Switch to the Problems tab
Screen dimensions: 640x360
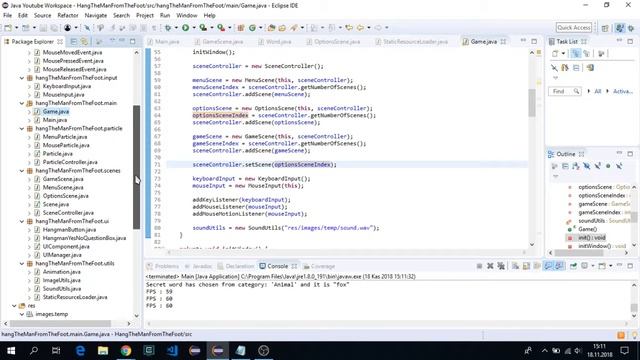click(162, 266)
